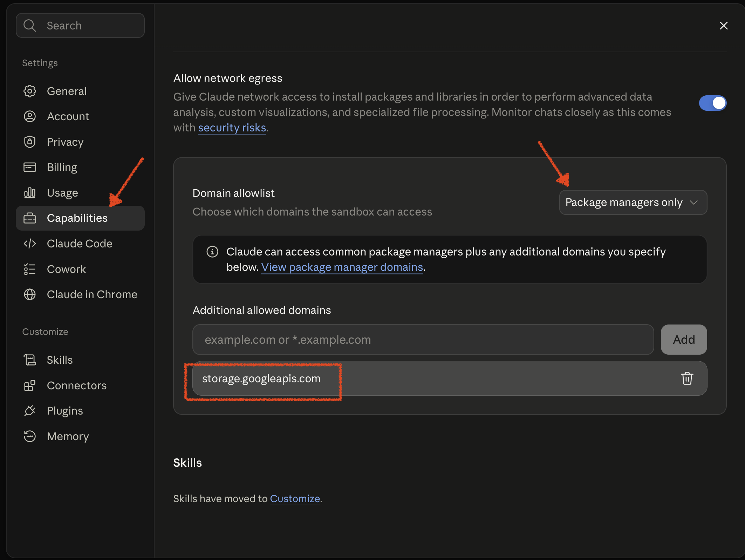The width and height of the screenshot is (745, 560).
Task: Close the settings dialog
Action: (x=724, y=26)
